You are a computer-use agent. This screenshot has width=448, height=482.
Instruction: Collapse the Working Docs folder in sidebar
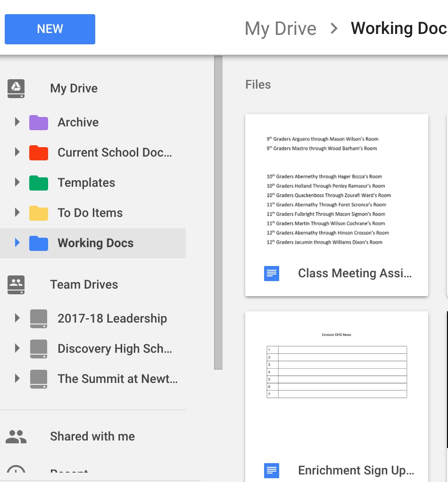pyautogui.click(x=17, y=243)
